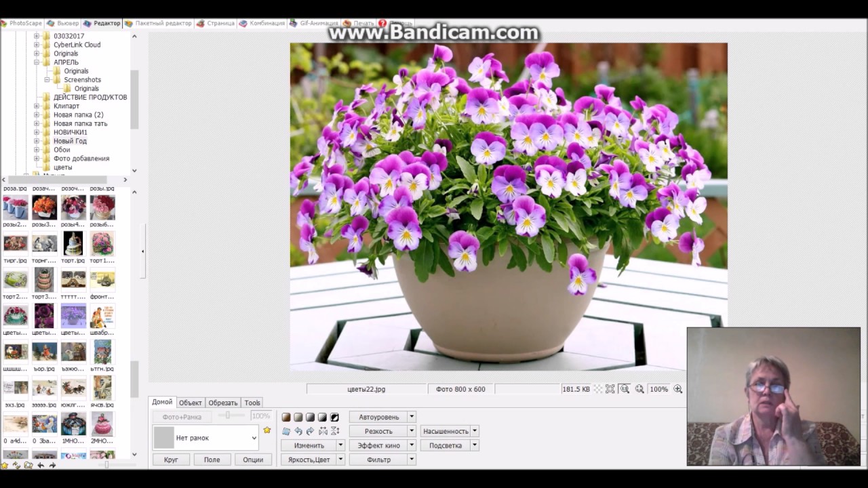Switch to the Пакетный редактор tab

pyautogui.click(x=158, y=23)
